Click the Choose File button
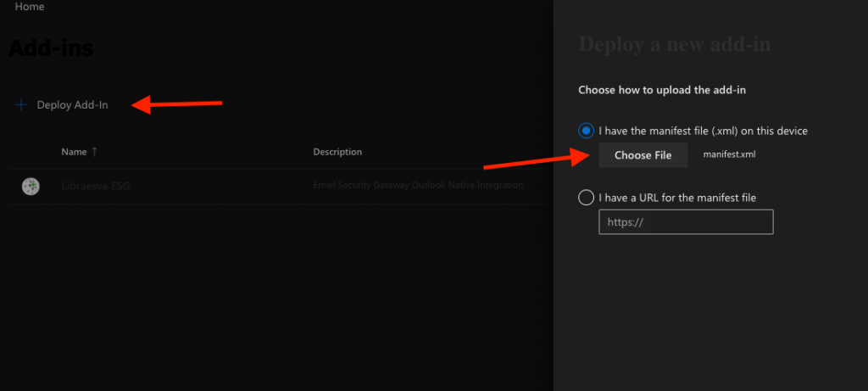Image resolution: width=868 pixels, height=391 pixels. pyautogui.click(x=643, y=155)
